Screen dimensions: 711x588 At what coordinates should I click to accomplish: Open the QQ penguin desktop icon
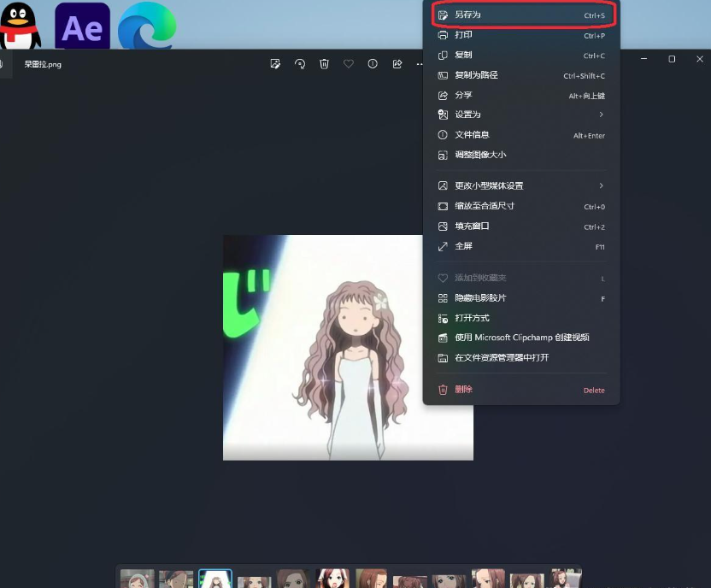(20, 26)
